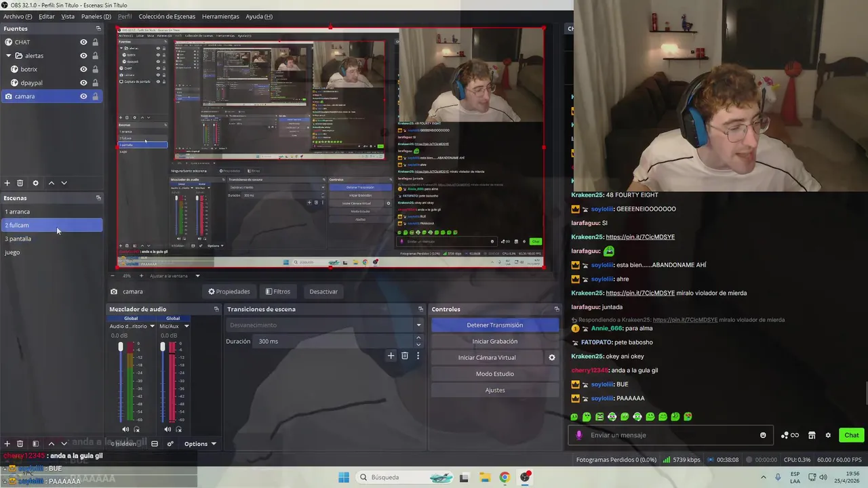Increase the transition Duración with up arrow
This screenshot has width=868, height=488.
pos(418,338)
